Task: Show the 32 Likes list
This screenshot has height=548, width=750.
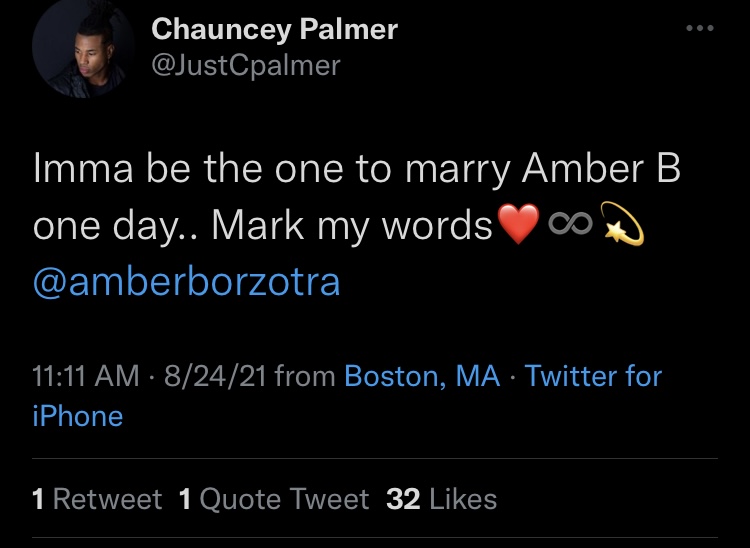Action: click(x=441, y=499)
